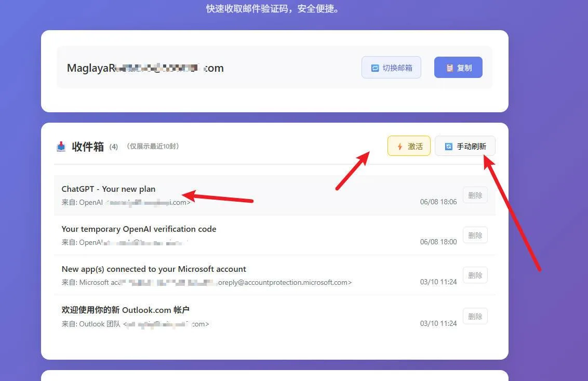Click the 切换邮箱 switch mailbox button
Image resolution: width=588 pixels, height=381 pixels.
coord(391,68)
